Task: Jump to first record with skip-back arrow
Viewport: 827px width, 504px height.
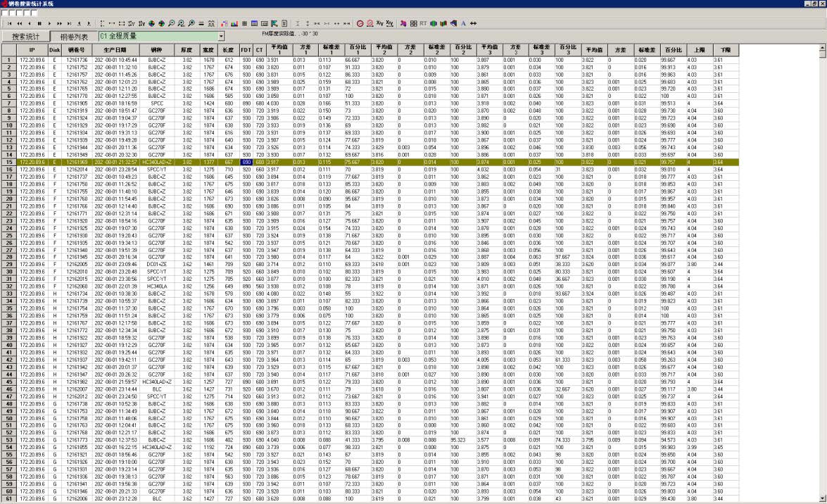Action: [x=10, y=23]
